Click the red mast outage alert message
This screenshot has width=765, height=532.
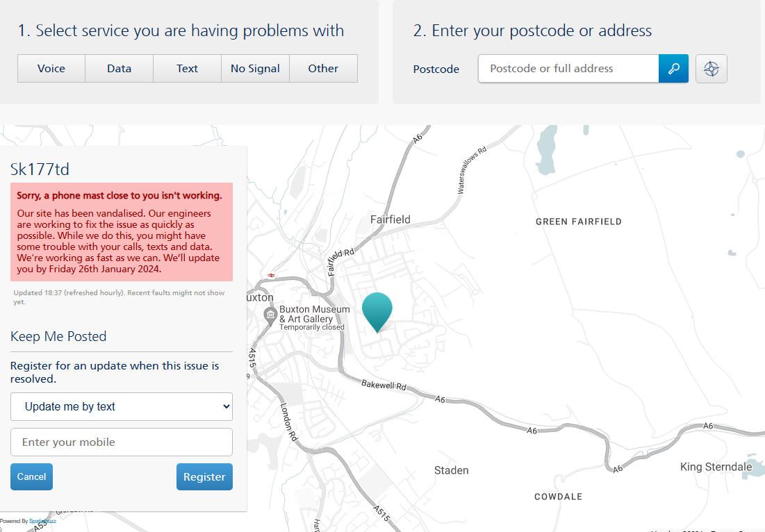(x=122, y=232)
